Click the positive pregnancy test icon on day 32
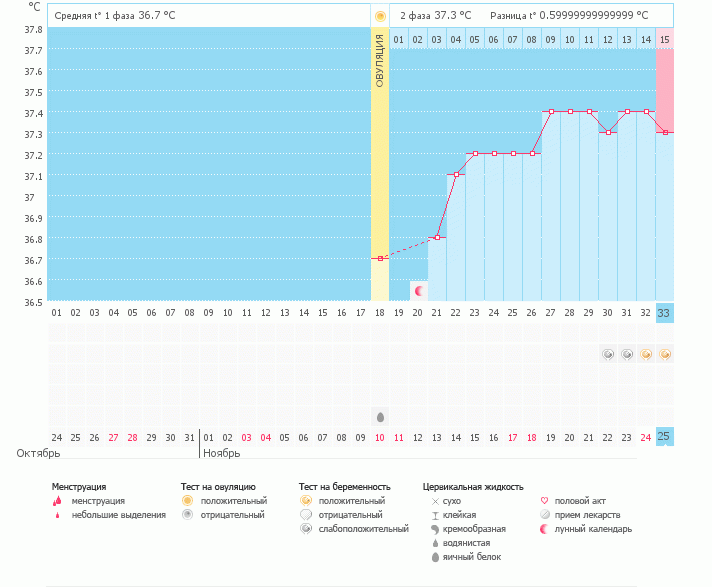Viewport: 712px width, 587px height. tap(646, 354)
